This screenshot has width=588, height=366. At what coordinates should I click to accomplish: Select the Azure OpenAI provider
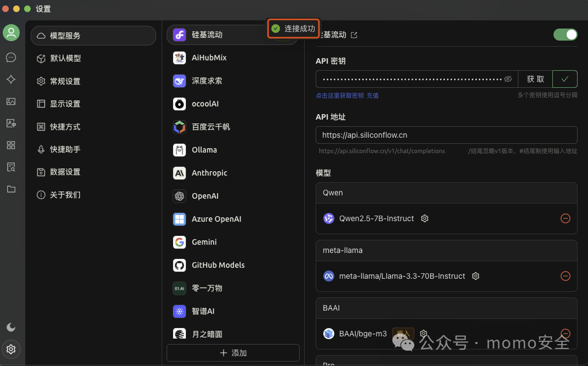233,219
